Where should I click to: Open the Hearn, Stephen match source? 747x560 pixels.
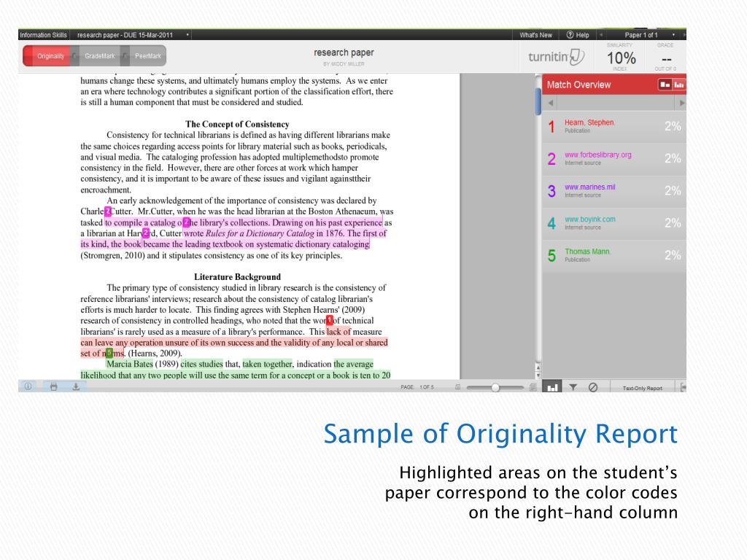(x=589, y=122)
